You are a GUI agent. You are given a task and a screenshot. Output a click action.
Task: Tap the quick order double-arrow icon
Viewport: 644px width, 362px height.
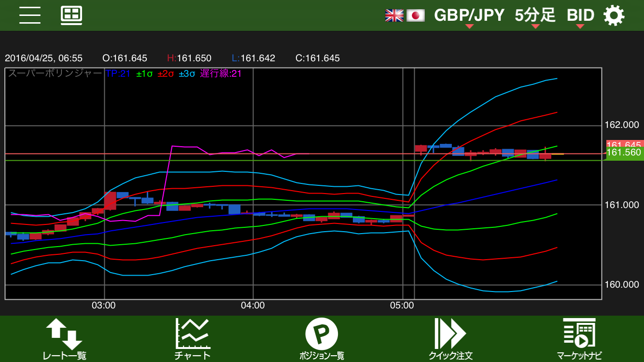(450, 334)
